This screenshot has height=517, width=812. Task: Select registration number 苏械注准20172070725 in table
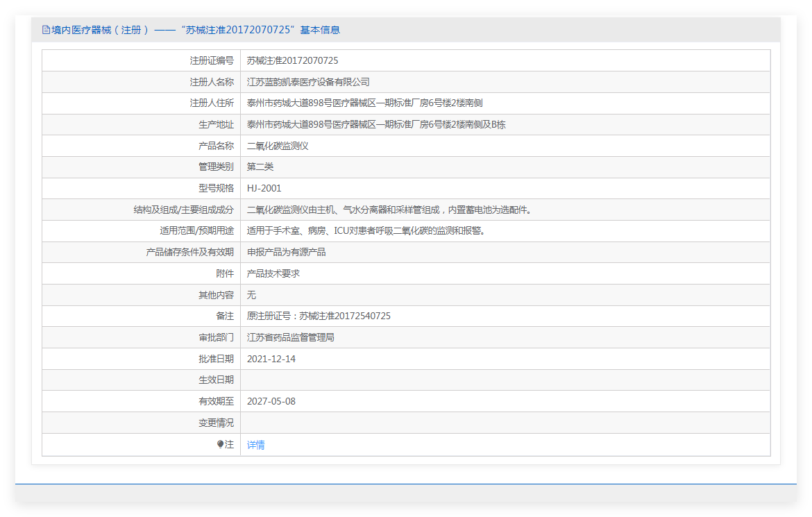292,60
